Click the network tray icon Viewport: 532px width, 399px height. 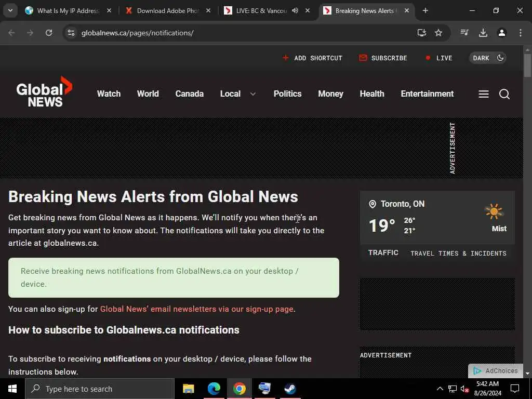point(453,389)
